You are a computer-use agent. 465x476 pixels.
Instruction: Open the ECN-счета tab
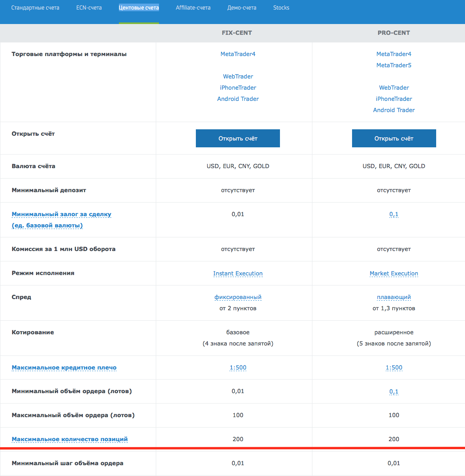(x=89, y=8)
